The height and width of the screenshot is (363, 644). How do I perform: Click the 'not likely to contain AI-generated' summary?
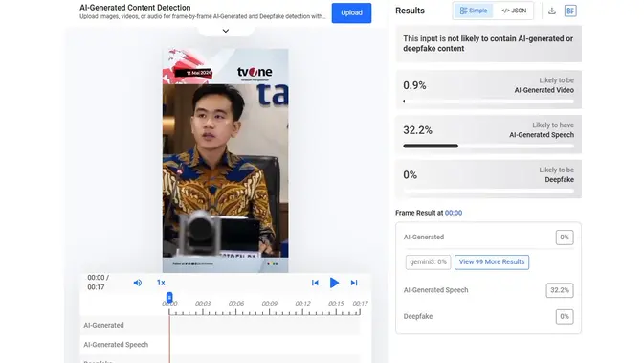488,43
